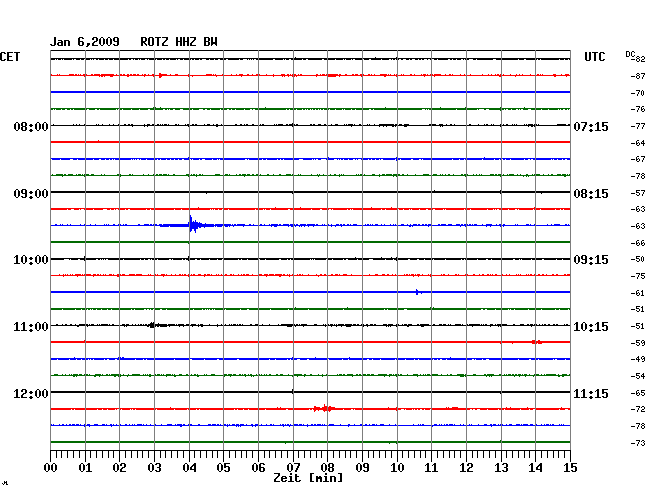Click the DC value '-72'
Screen dimensions: 650x494
[x=638, y=409]
